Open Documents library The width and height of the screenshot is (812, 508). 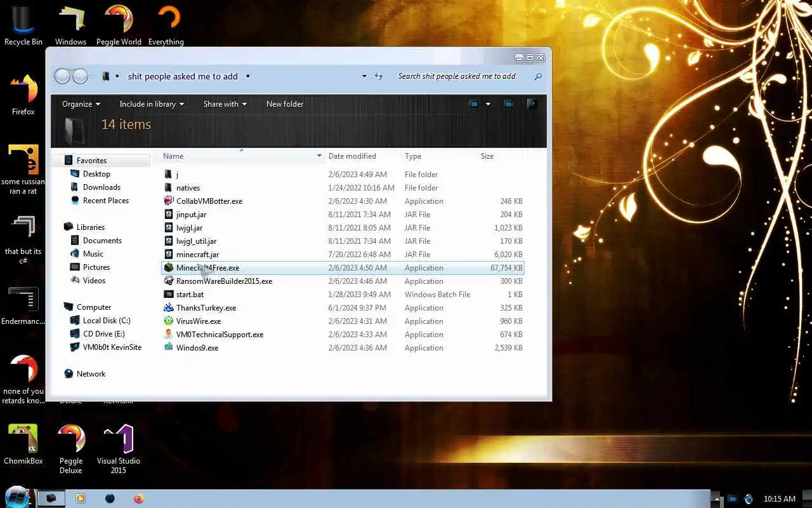point(102,241)
